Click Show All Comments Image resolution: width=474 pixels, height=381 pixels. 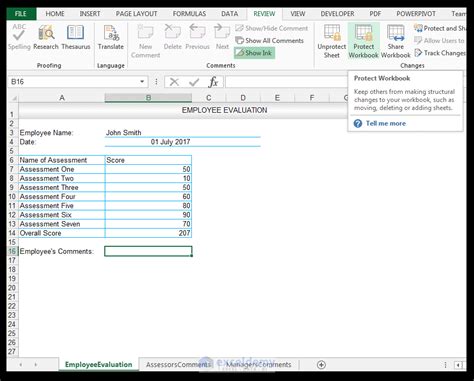pyautogui.click(x=269, y=41)
